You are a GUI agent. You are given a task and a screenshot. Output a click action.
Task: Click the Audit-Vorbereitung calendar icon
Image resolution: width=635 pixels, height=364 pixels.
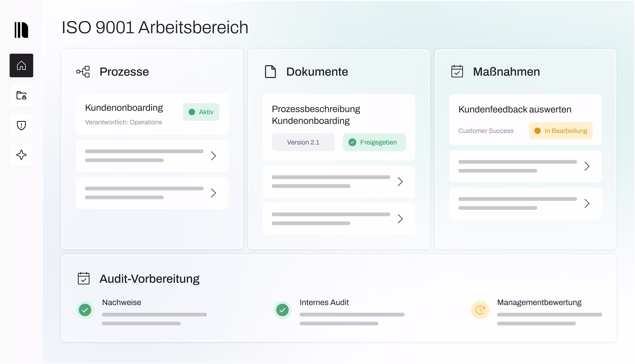point(84,278)
